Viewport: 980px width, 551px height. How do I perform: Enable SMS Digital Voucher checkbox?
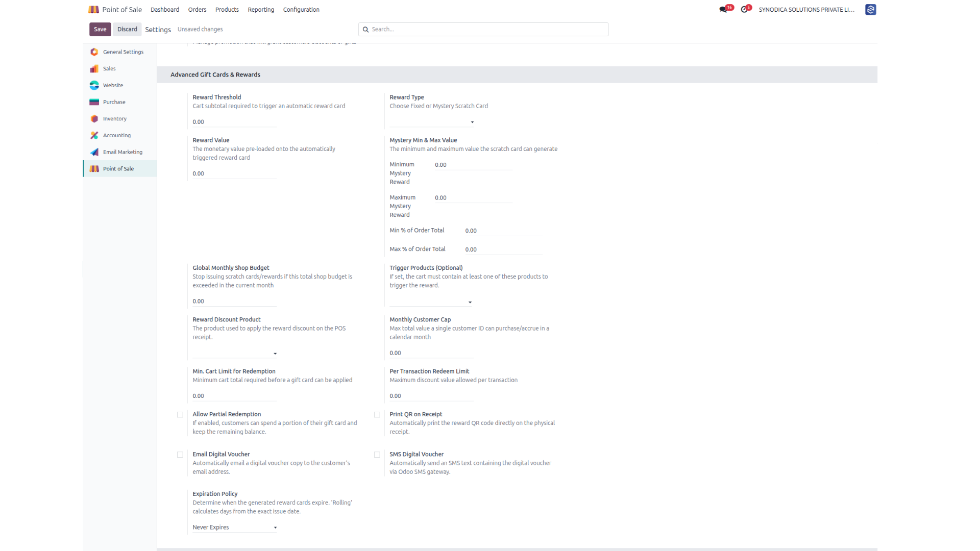click(377, 455)
